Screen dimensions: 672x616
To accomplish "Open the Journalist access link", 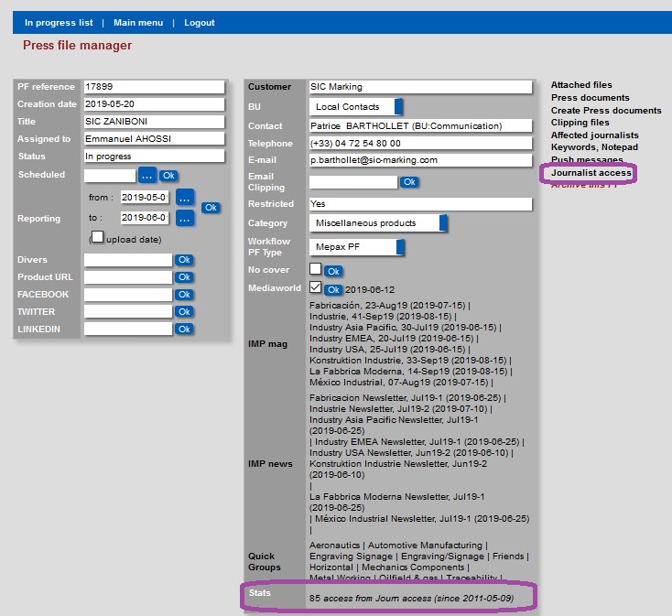I will coord(591,172).
